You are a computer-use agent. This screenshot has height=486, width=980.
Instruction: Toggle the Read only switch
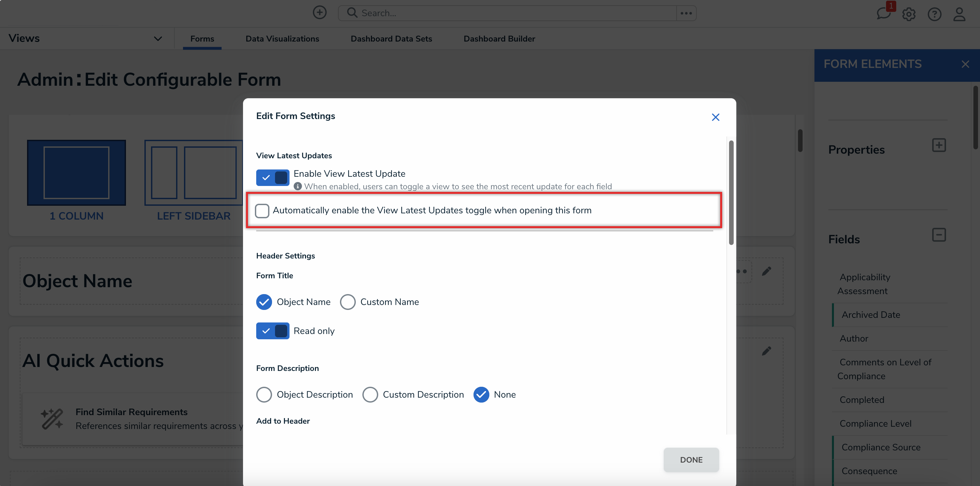pyautogui.click(x=272, y=331)
